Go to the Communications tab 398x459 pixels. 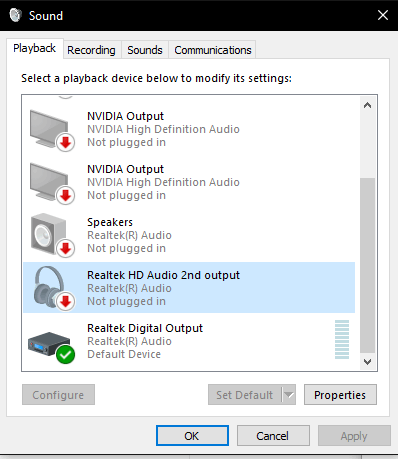tap(213, 50)
